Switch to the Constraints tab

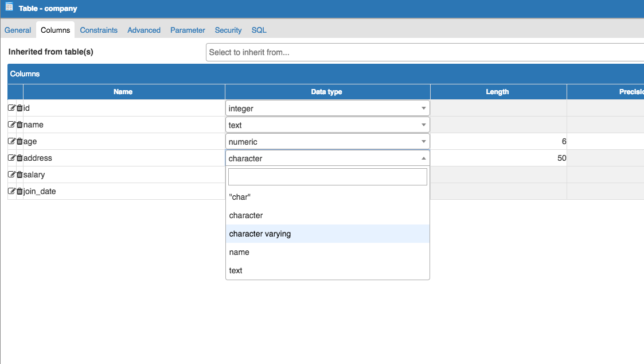99,30
